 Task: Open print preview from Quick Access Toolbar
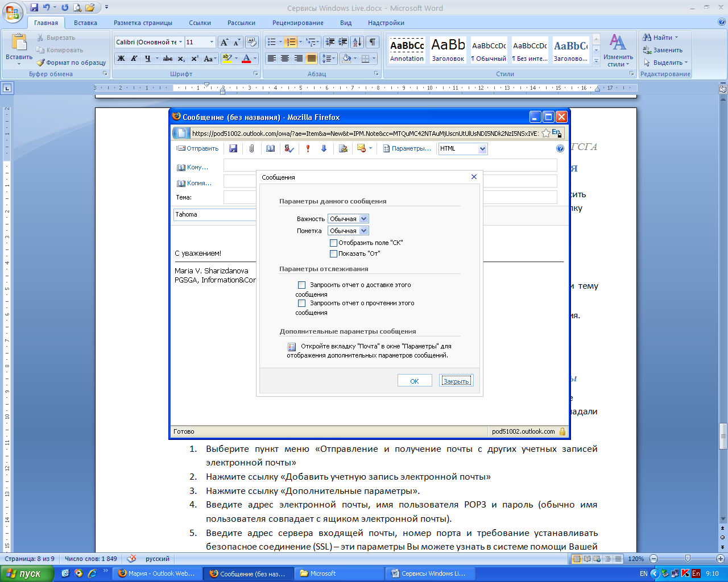(x=77, y=8)
